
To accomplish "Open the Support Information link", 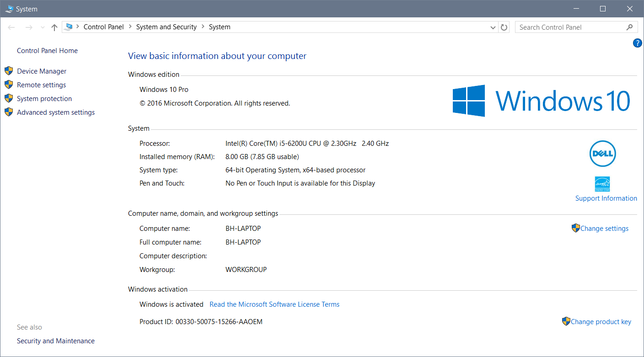I will pos(606,198).
